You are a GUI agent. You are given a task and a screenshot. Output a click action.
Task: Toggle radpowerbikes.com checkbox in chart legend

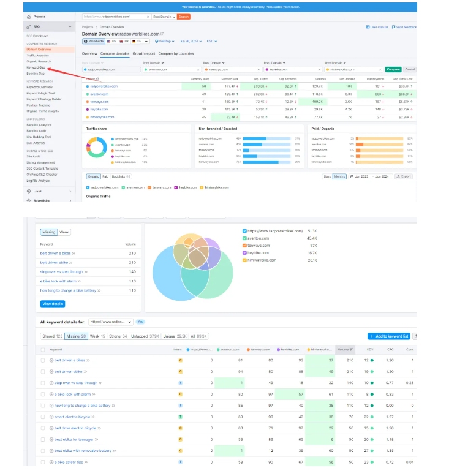(x=88, y=187)
